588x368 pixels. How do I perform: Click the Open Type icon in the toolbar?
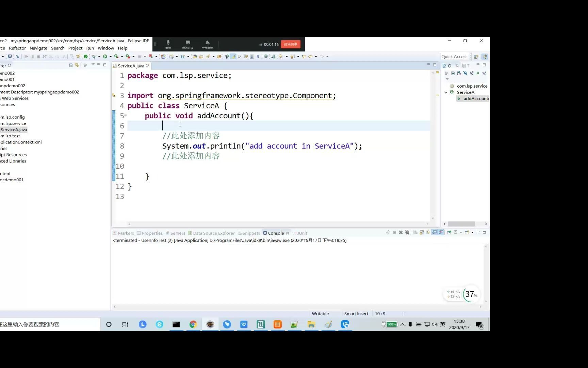coord(195,57)
